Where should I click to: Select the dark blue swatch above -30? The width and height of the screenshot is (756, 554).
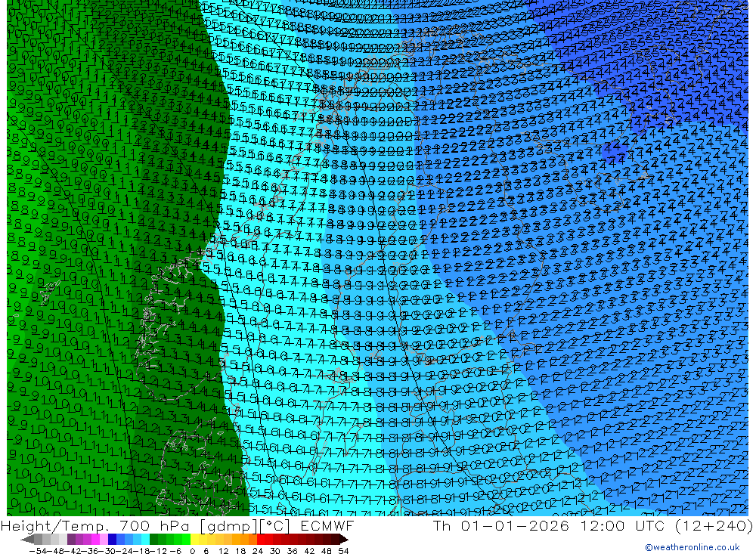coord(112,540)
